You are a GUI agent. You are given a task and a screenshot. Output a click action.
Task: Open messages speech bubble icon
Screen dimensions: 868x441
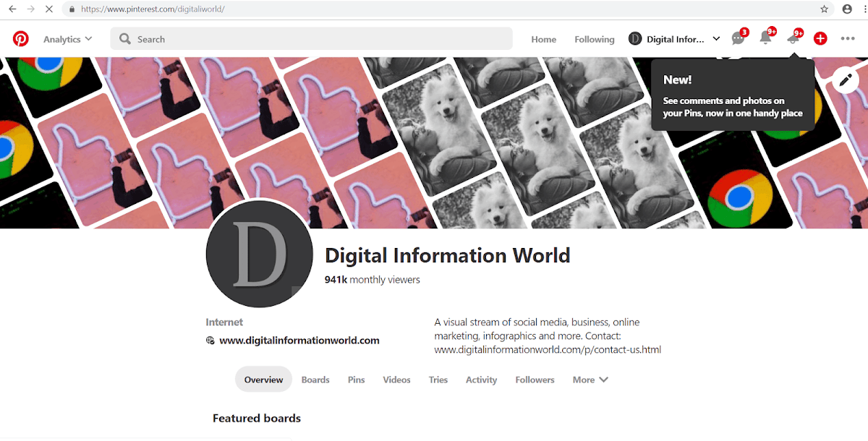[738, 39]
